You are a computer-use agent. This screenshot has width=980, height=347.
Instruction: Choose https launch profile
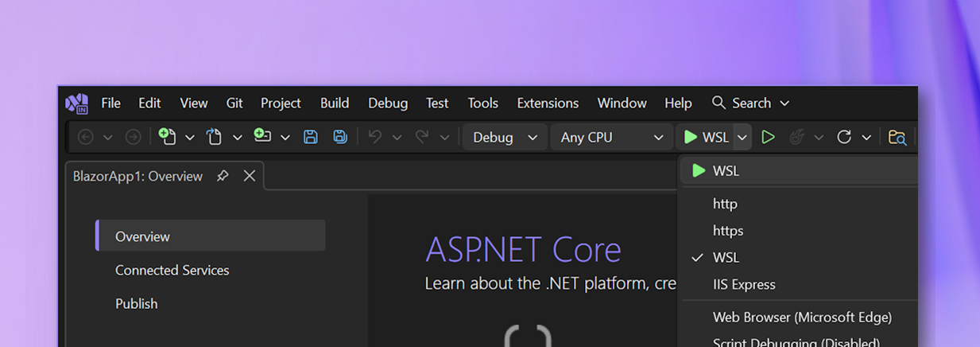(x=799, y=231)
